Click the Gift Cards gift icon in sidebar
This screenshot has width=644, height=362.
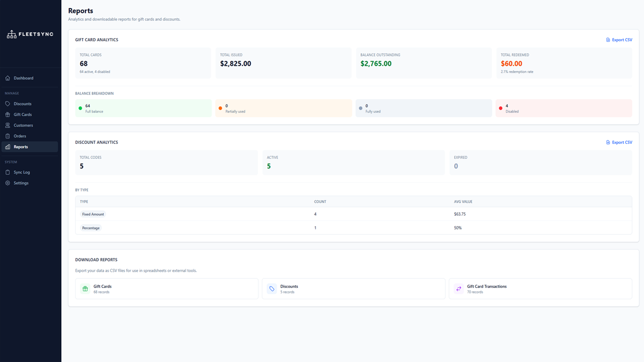(8, 115)
